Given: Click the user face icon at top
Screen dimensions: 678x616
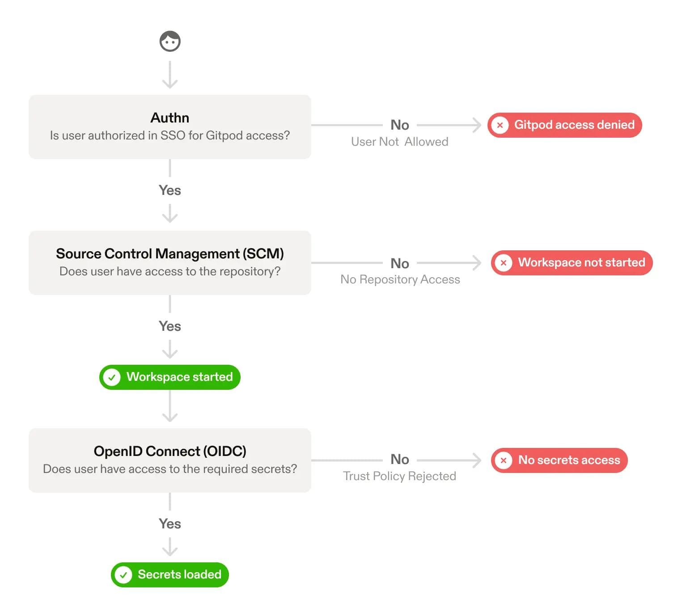Looking at the screenshot, I should [170, 42].
